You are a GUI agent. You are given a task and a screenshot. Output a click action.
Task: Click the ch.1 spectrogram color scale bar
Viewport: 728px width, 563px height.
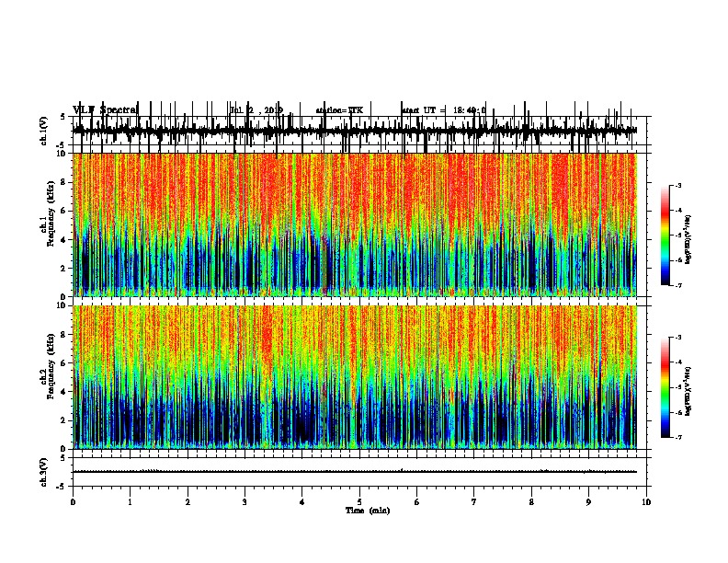click(x=665, y=236)
